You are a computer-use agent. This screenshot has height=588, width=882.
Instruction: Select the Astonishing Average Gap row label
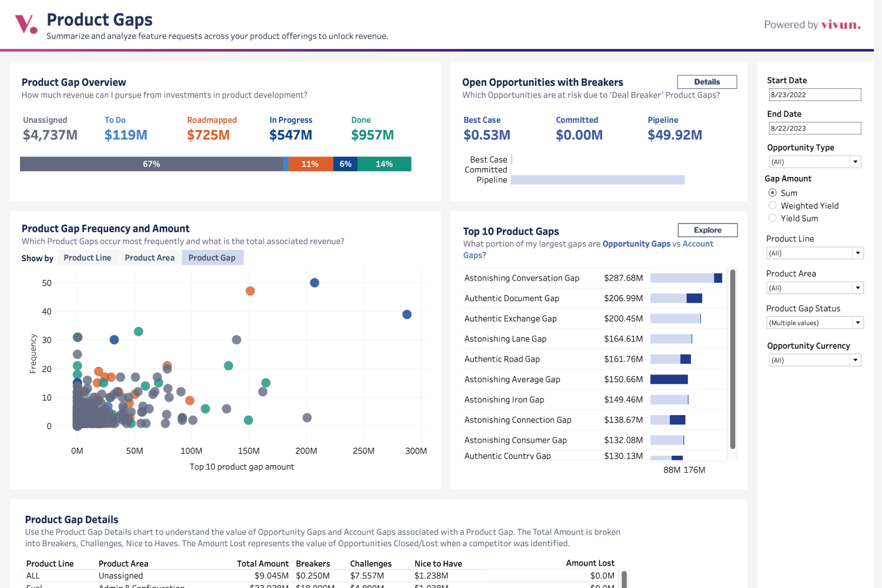click(x=512, y=379)
